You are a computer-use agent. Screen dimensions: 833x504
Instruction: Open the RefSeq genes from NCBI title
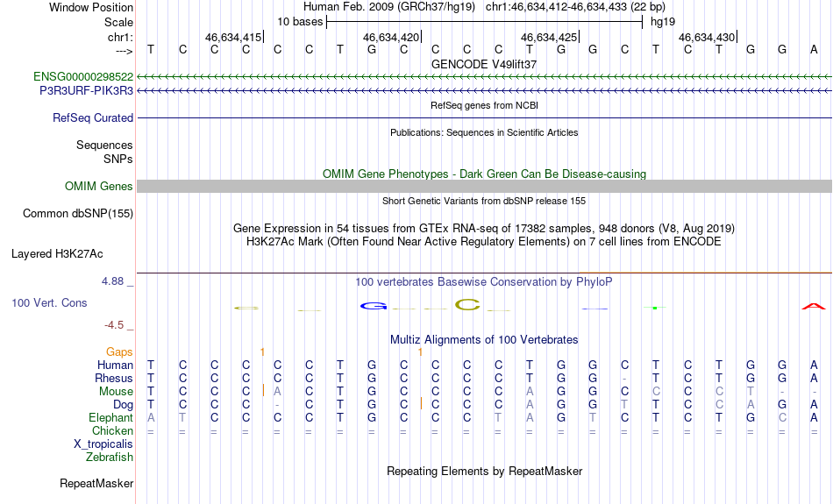[484, 105]
